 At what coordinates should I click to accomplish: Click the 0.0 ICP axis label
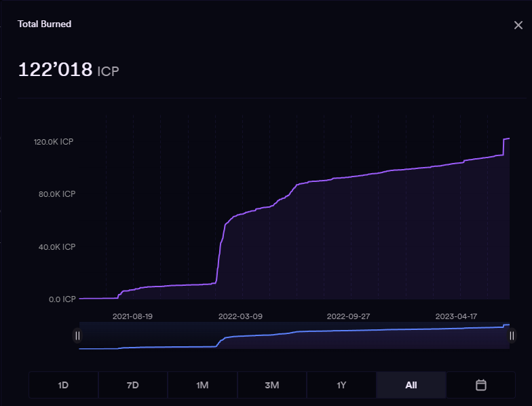coord(61,299)
